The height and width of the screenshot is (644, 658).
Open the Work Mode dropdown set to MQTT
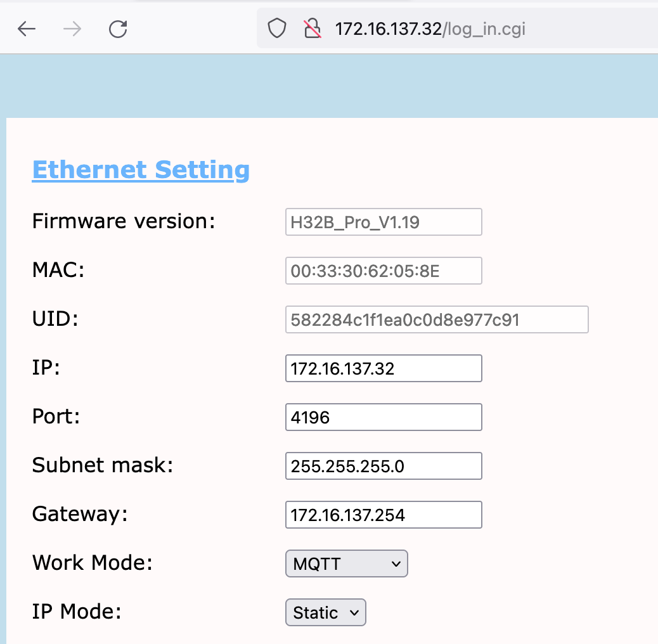346,564
